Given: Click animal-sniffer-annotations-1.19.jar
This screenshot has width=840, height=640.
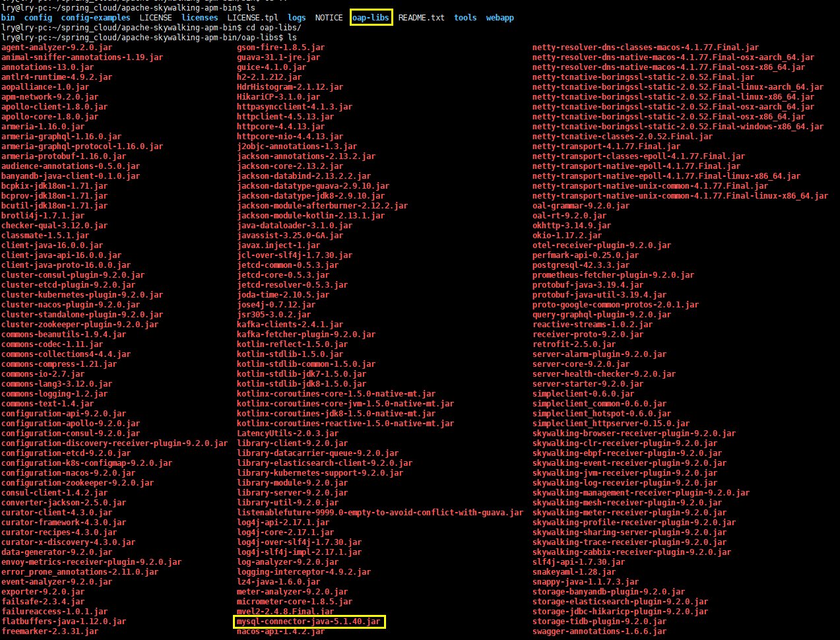Looking at the screenshot, I should coord(82,57).
